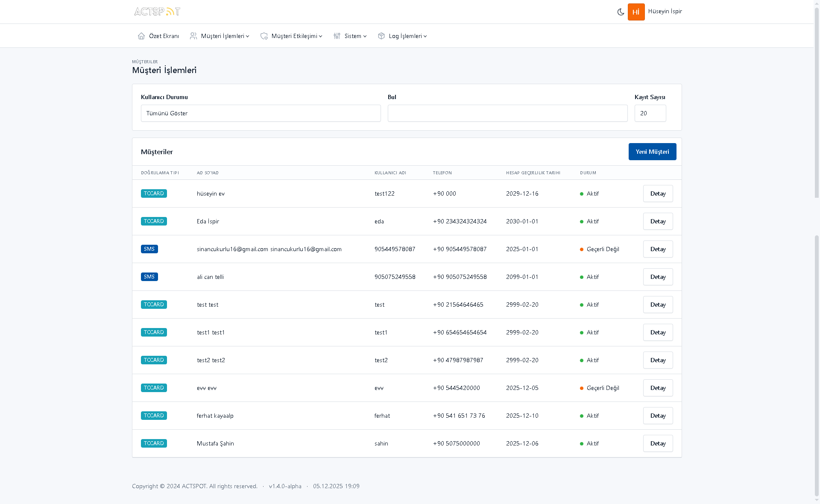The image size is (820, 504).
Task: Click box icon beside Log İşlemleri
Action: 381,36
